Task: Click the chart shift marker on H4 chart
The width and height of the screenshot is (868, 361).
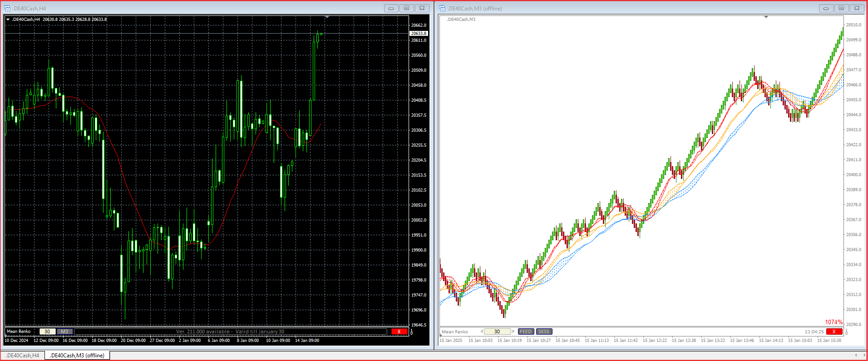Action: click(327, 17)
